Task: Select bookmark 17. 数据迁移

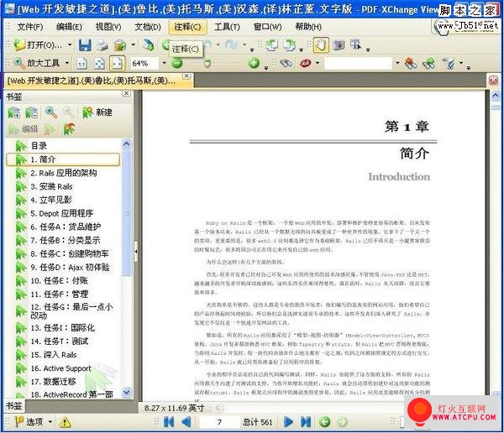Action: click(x=54, y=382)
